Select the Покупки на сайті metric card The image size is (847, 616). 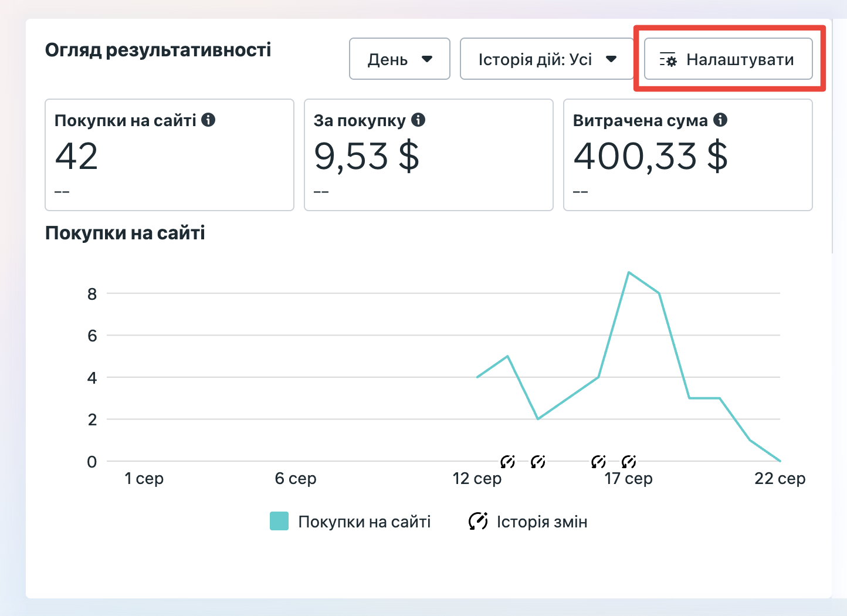(170, 155)
